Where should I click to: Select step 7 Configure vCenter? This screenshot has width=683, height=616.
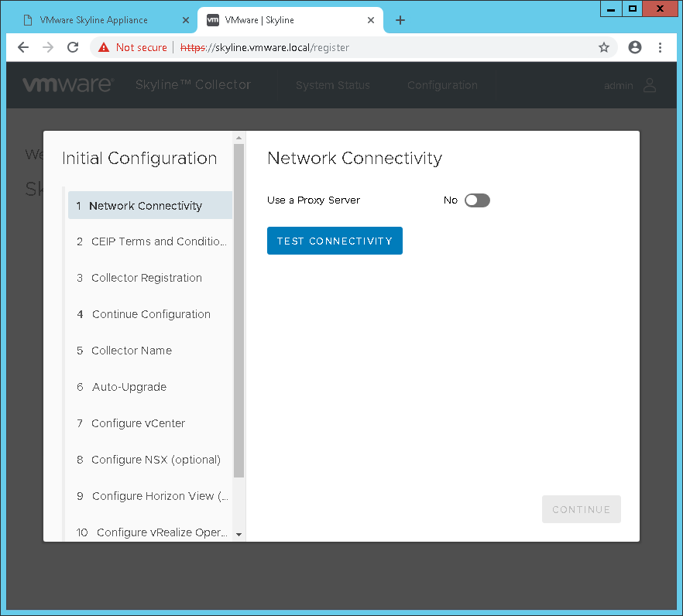coord(150,423)
